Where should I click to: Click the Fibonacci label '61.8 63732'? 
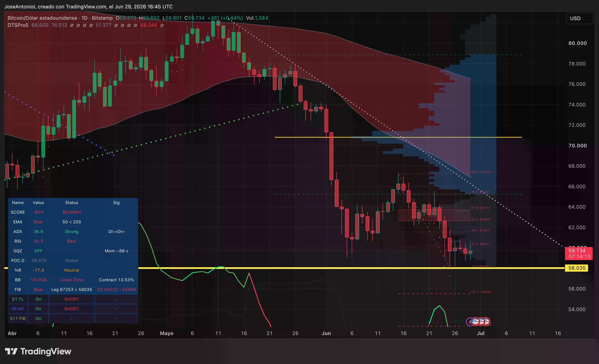click(x=481, y=208)
